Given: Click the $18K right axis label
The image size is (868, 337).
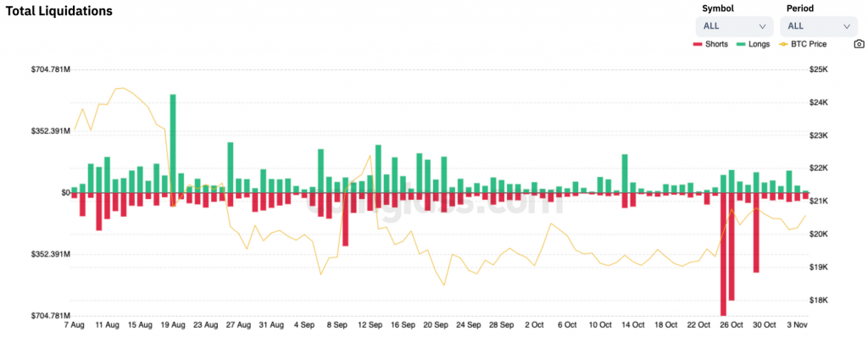Looking at the screenshot, I should point(819,301).
